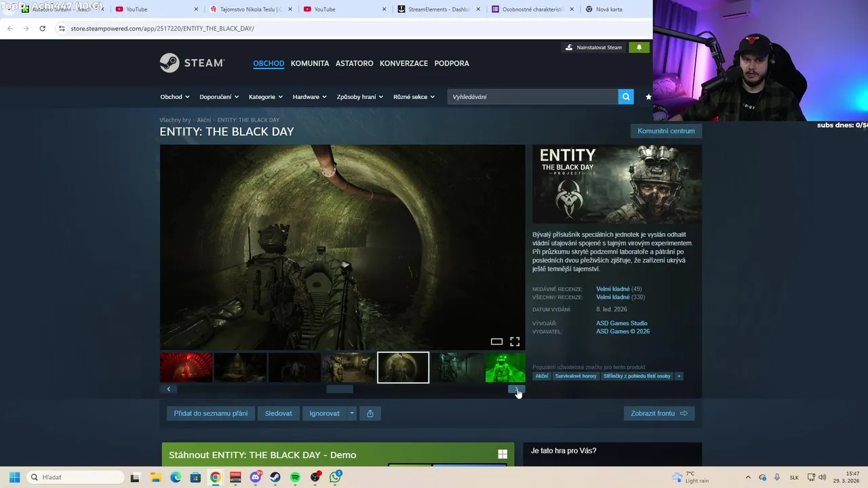
Task: Enter fullscreen mode on the screenshot viewer
Action: (x=515, y=342)
